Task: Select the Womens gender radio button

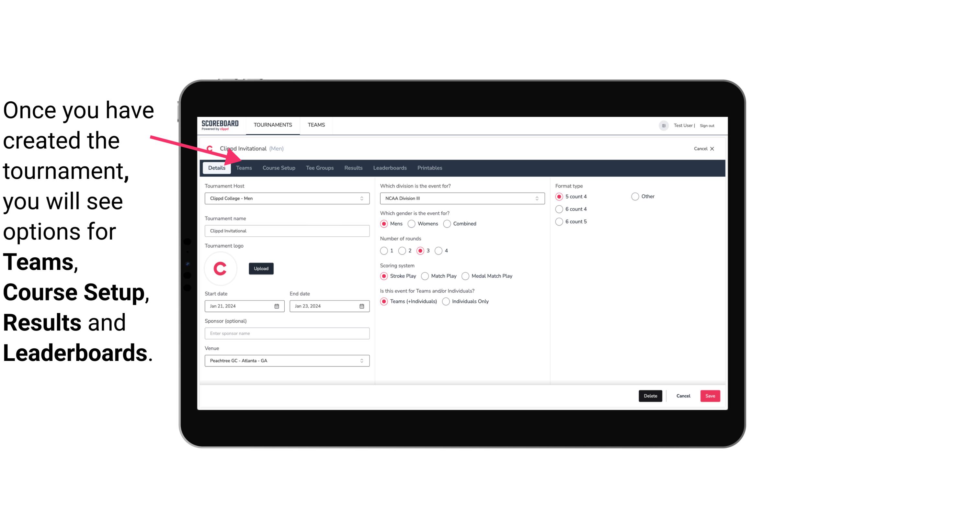Action: (x=412, y=223)
